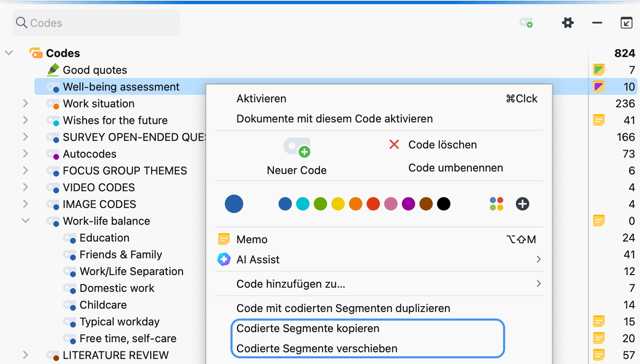Pick the yellow color swatch
This screenshot has width=640, height=364.
click(x=338, y=204)
